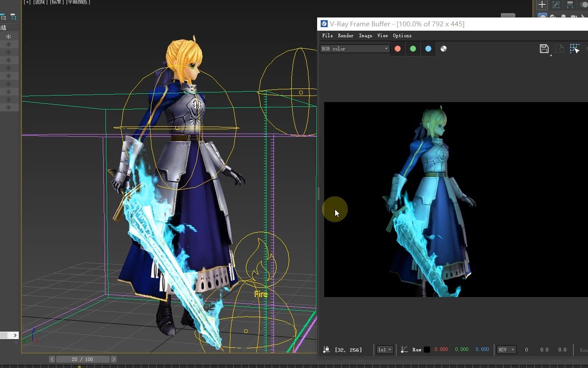Step time slider forward with right arrow
This screenshot has width=588, height=368.
tap(114, 359)
